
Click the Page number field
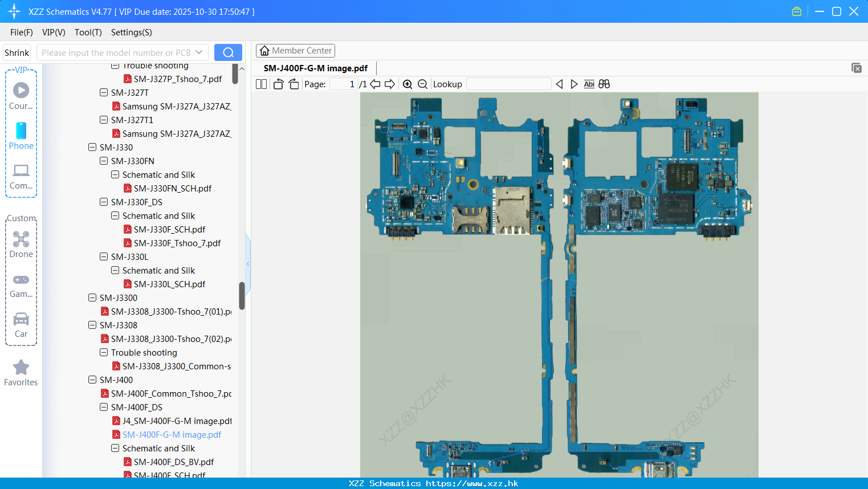pos(343,84)
